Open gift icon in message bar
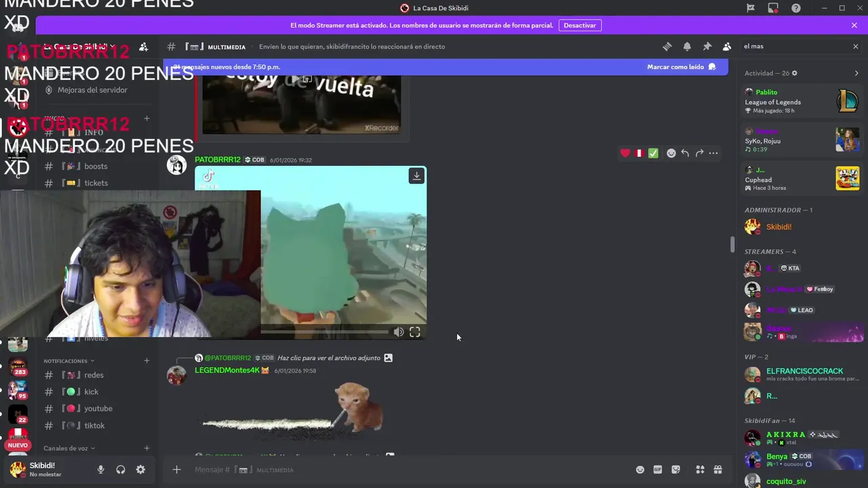Screen dimensions: 868x488 click(718, 470)
